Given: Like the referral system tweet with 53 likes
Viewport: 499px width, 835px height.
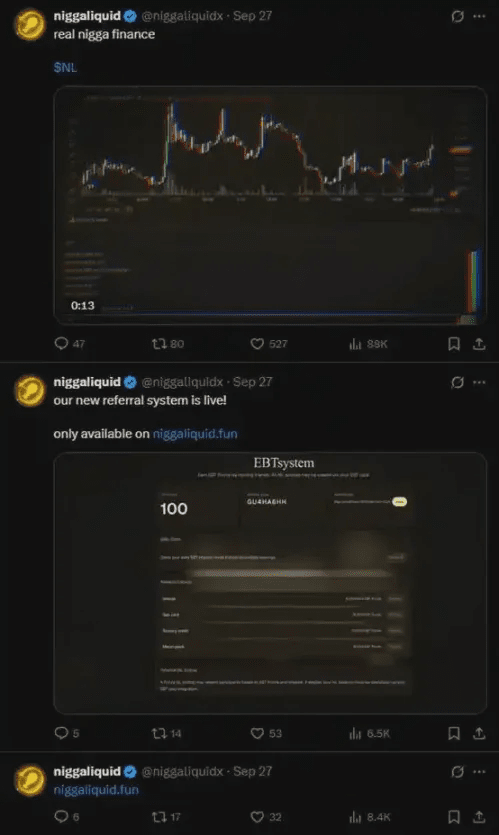Looking at the screenshot, I should click(266, 734).
